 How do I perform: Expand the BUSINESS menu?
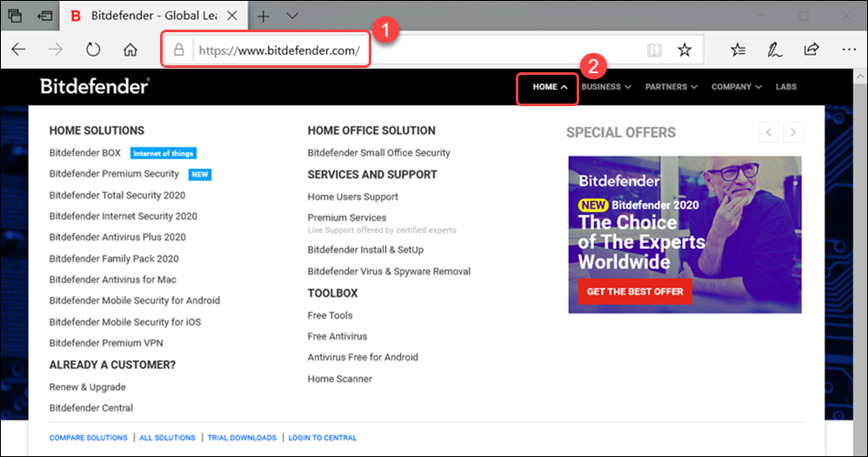coord(605,87)
